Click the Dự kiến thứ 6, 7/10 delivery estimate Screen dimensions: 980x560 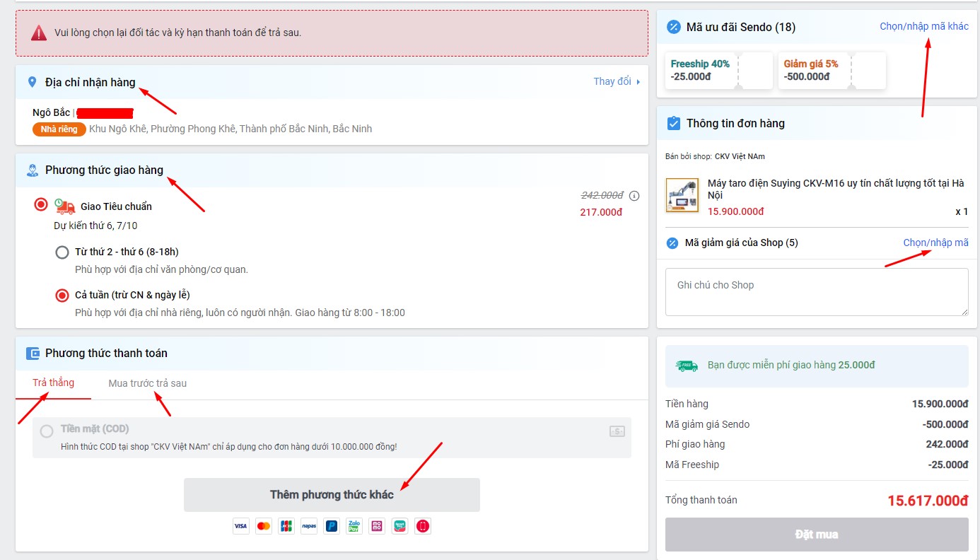coord(95,226)
